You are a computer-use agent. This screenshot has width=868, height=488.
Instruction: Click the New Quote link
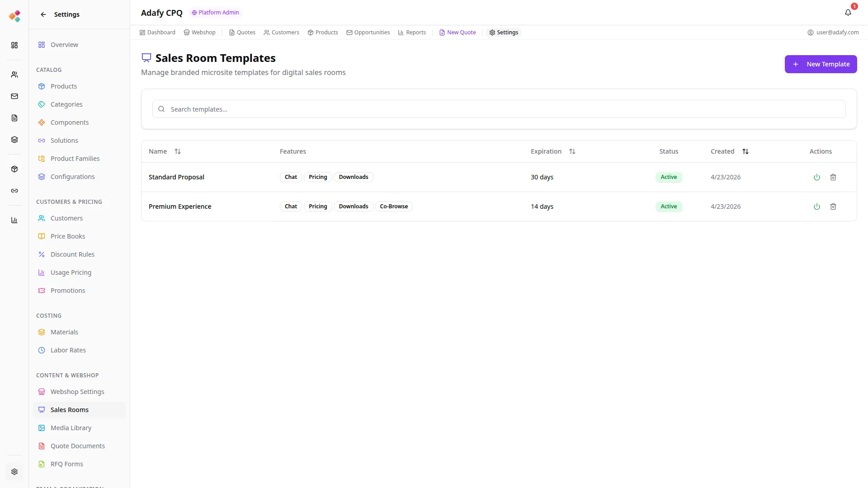click(458, 33)
